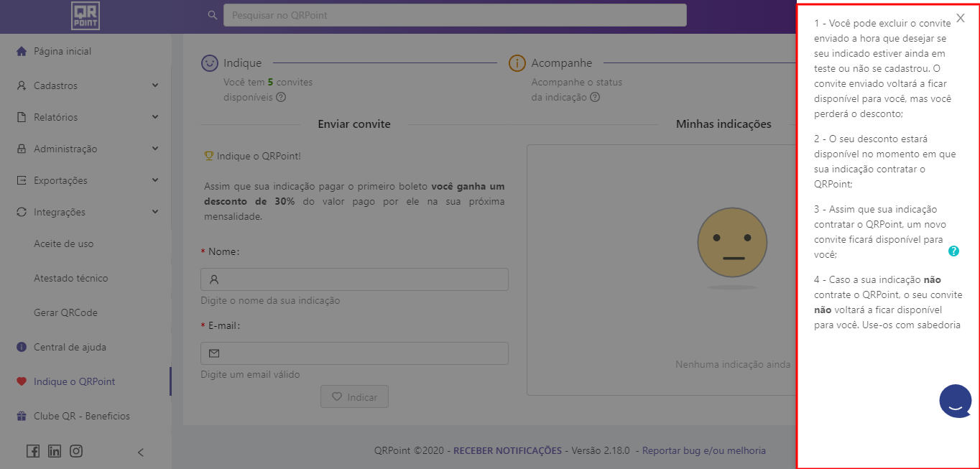This screenshot has height=469, width=980.
Task: Go to Página inicial
Action: point(63,52)
